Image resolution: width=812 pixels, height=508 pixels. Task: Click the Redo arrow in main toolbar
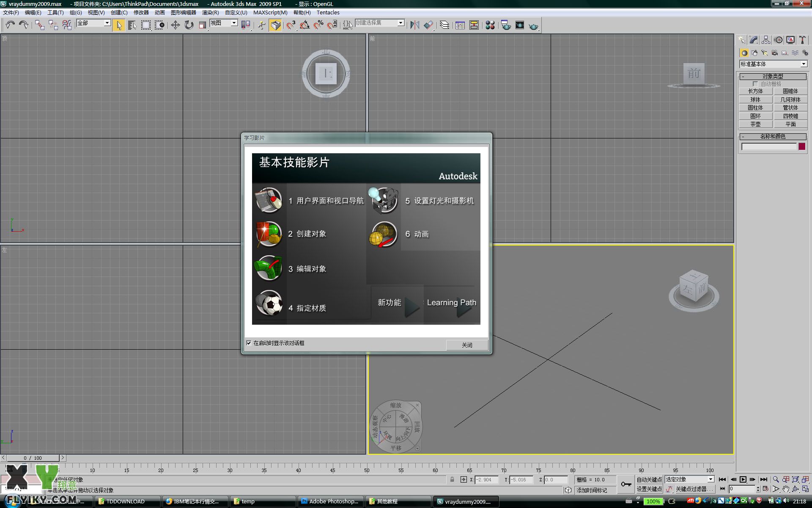[24, 25]
